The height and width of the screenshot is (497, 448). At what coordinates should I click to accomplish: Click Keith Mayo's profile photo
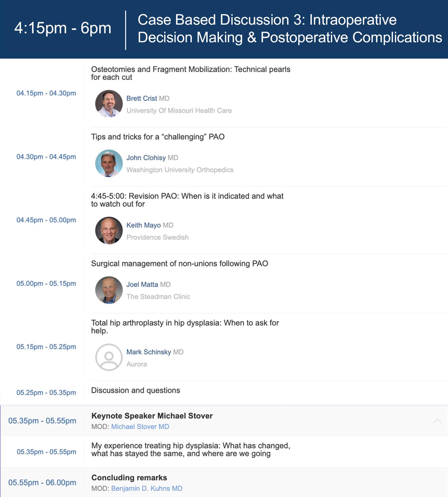pyautogui.click(x=109, y=231)
